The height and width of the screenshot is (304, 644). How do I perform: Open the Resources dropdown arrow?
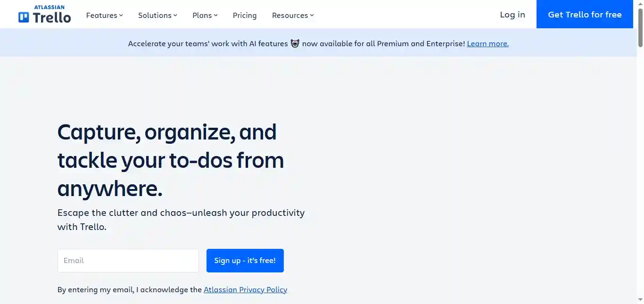312,16
